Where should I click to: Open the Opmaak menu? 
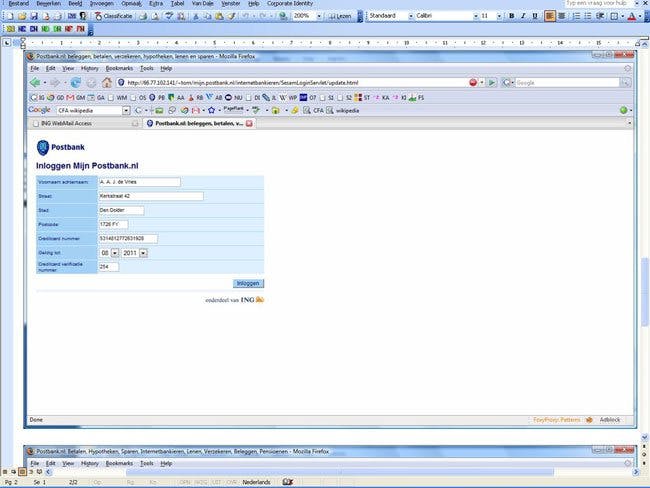[131, 3]
